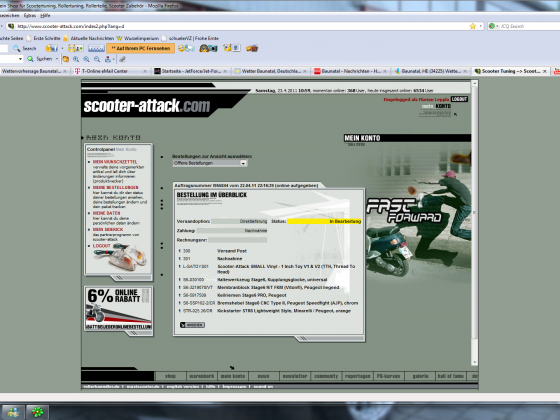Image resolution: width=560 pixels, height=420 pixels.
Task: Open the Wurzelimperium bookmark
Action: pyautogui.click(x=138, y=38)
